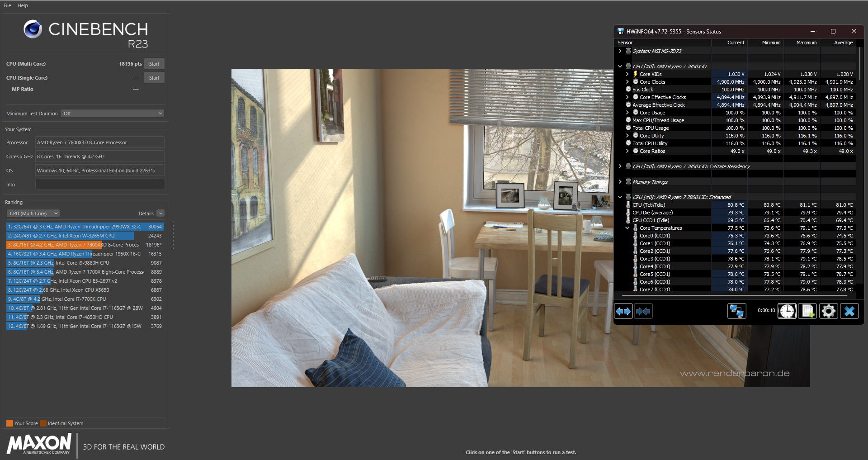The image size is (868, 460).
Task: Click the Cores x GHz value field
Action: (100, 156)
